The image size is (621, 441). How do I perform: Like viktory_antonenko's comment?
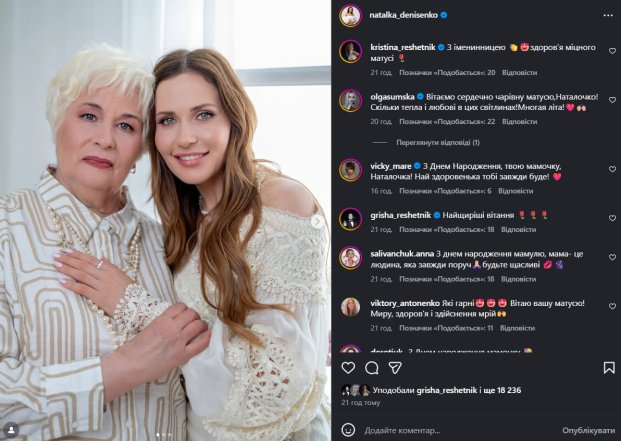tap(612, 307)
